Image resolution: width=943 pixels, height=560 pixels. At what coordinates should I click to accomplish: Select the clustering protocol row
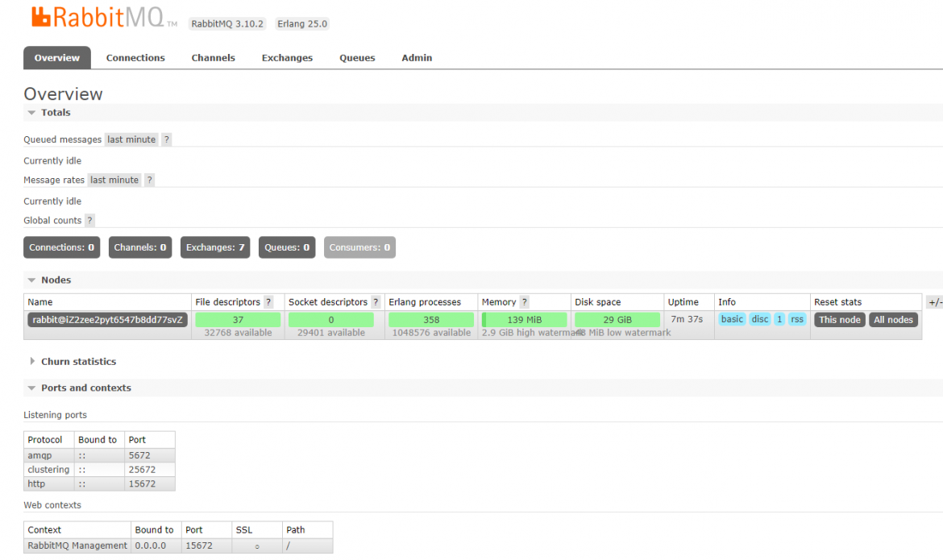click(x=99, y=469)
